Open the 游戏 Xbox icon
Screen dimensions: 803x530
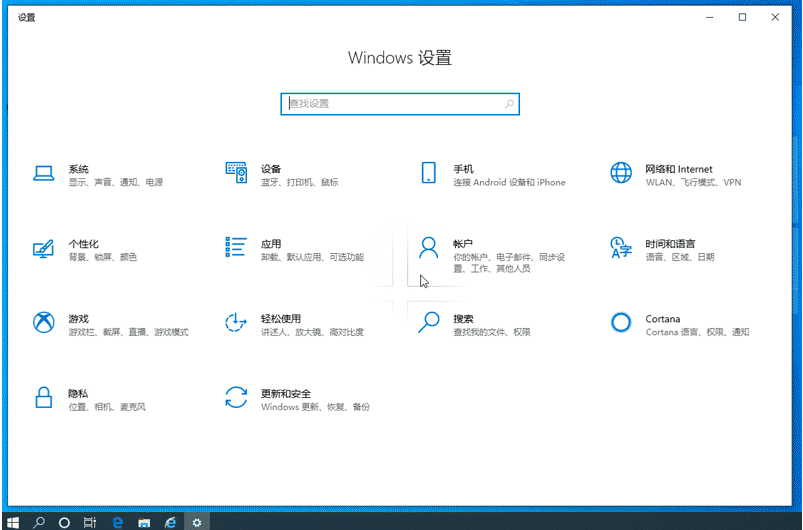[x=44, y=323]
